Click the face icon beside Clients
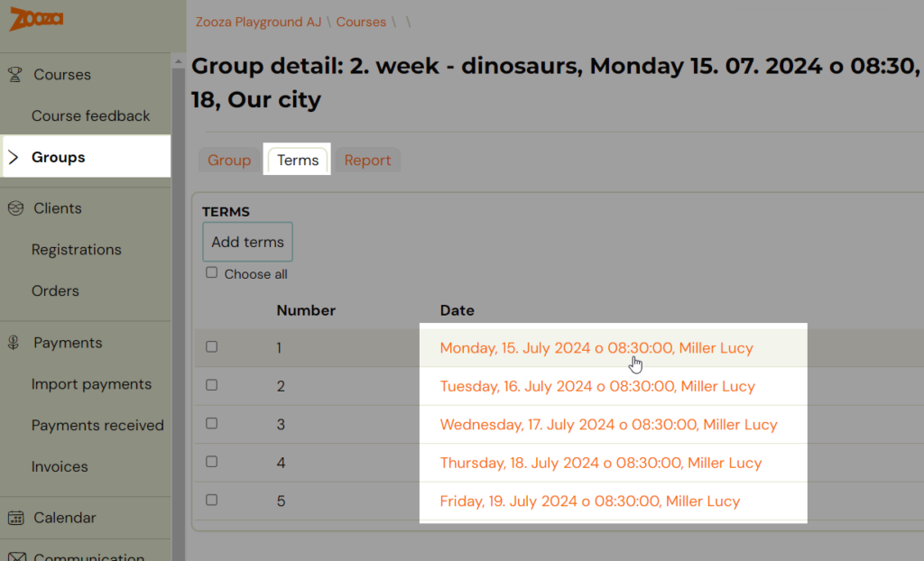The image size is (924, 561). [15, 208]
